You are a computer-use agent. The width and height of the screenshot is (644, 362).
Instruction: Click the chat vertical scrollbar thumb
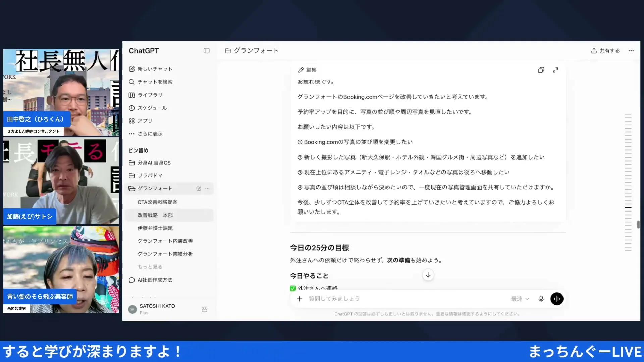(x=638, y=224)
